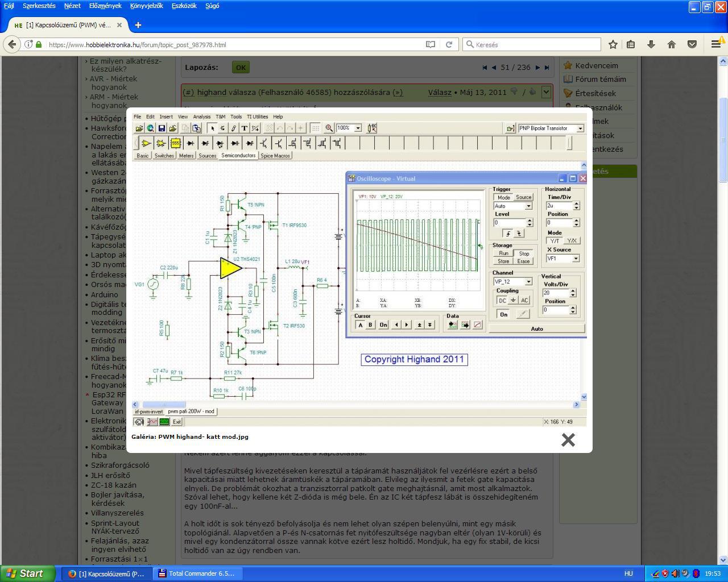Click the rising-edge trigger button in oscilloscope
Image resolution: width=728 pixels, height=582 pixels.
[508, 234]
